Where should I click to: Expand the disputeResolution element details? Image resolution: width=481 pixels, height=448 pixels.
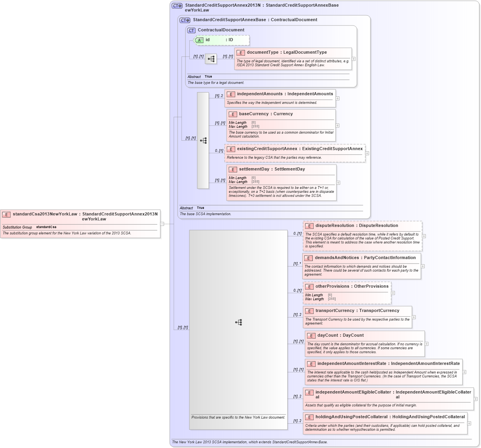(425, 236)
